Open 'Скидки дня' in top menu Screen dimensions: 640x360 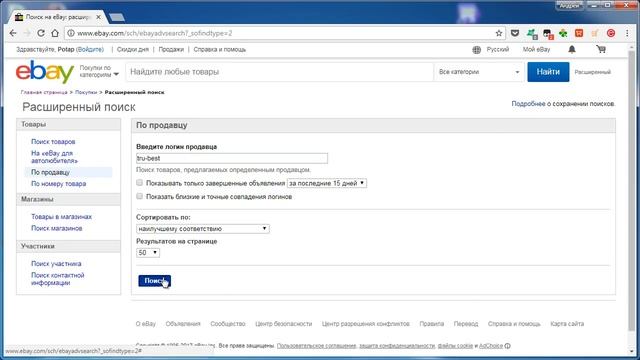[x=133, y=49]
